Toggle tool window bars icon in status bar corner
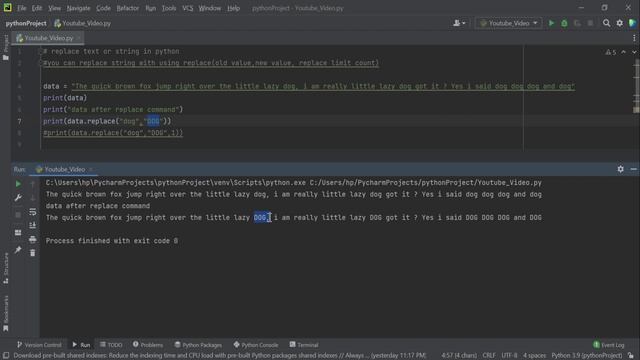The width and height of the screenshot is (640, 360). point(6,356)
